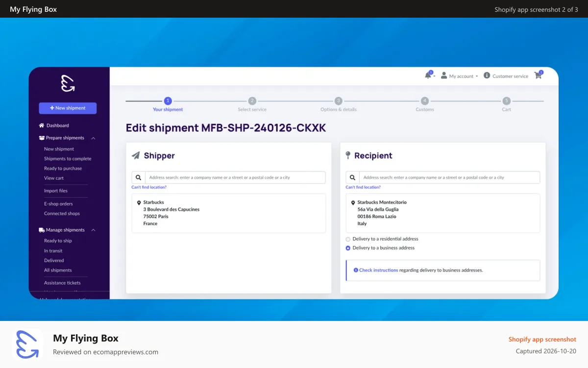Open Assistance tickets

coord(62,283)
